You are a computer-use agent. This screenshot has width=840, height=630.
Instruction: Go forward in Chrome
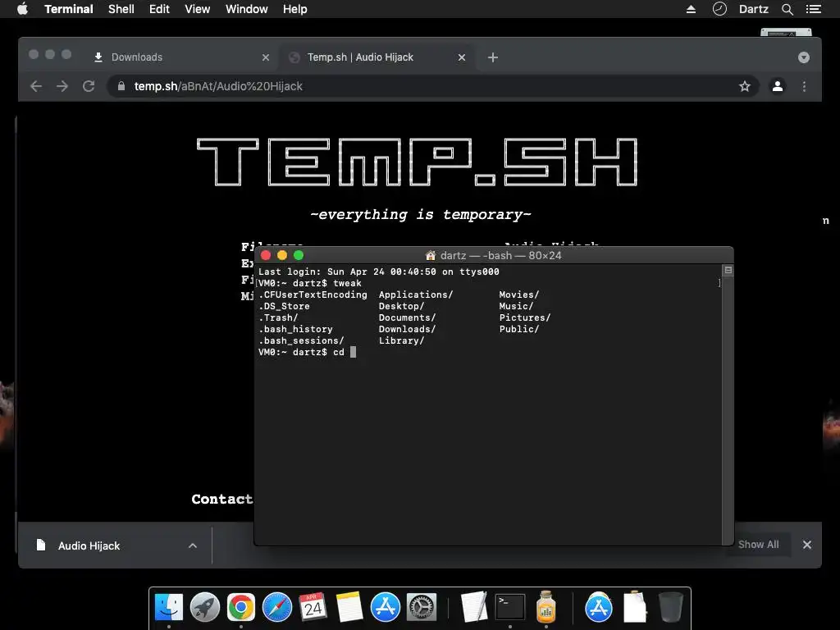tap(62, 86)
